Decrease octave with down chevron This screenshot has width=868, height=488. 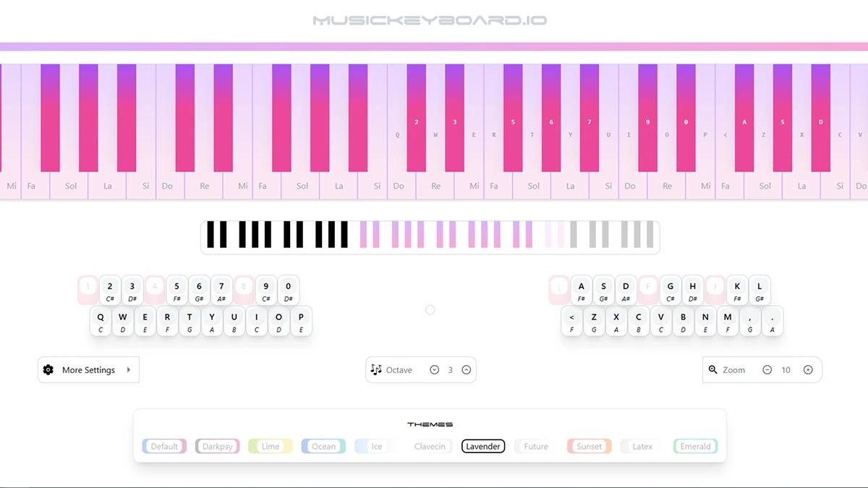[435, 369]
